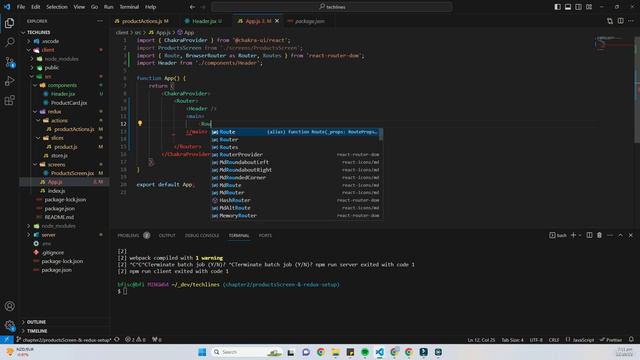Go forward using the navigation arrow

coord(203,7)
